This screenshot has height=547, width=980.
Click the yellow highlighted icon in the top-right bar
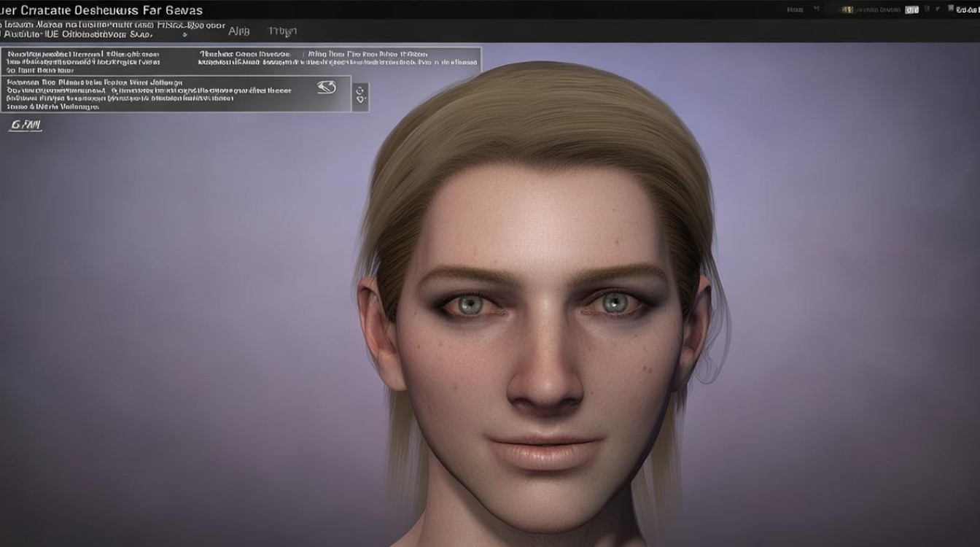pos(847,10)
